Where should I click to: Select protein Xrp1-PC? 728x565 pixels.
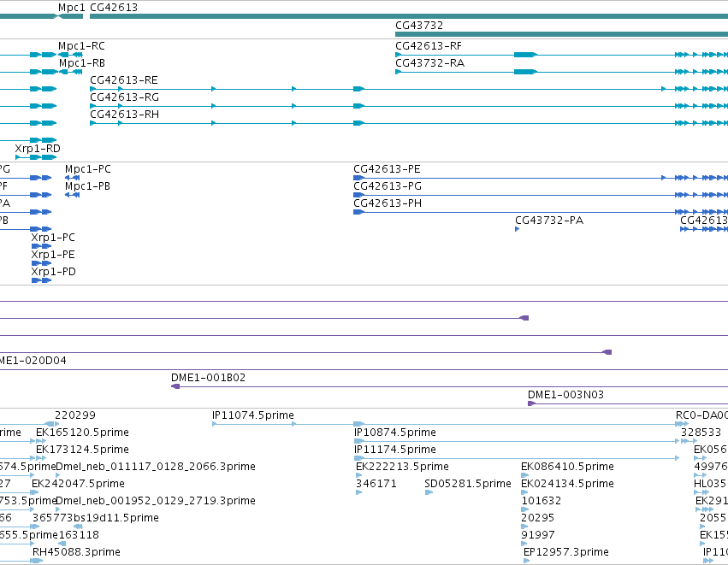53,238
